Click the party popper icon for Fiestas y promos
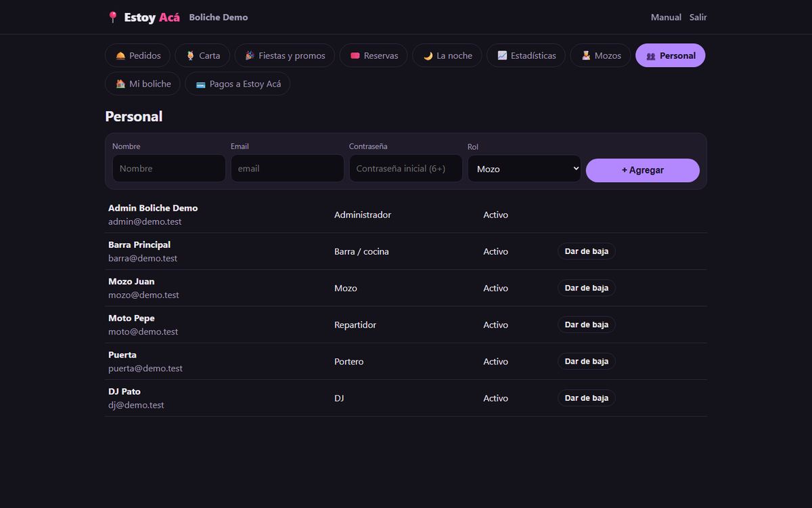Screen dimensions: 812x508 click(x=250, y=56)
